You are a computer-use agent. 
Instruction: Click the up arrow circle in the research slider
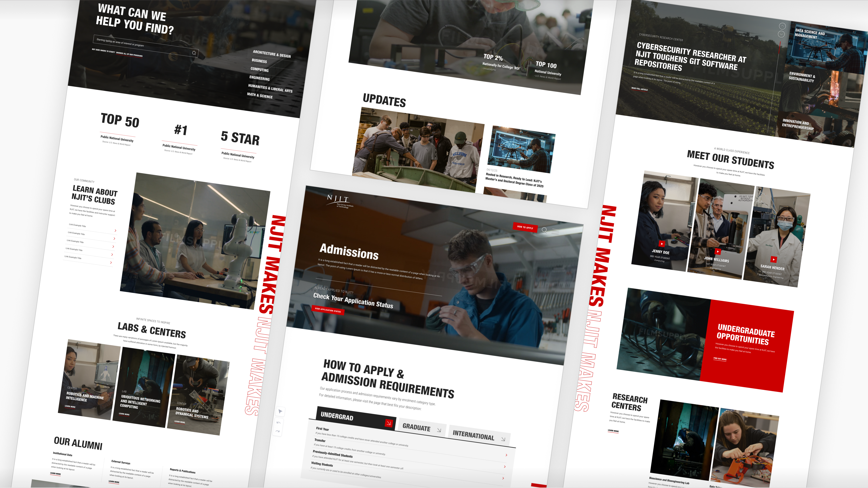tap(782, 26)
